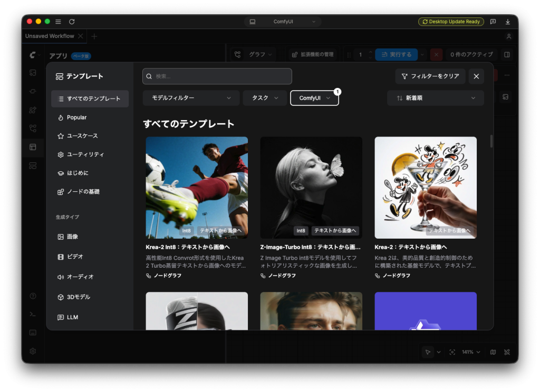This screenshot has height=392, width=540.
Task: Click Krea-2 Int8 template title
Action: click(188, 247)
